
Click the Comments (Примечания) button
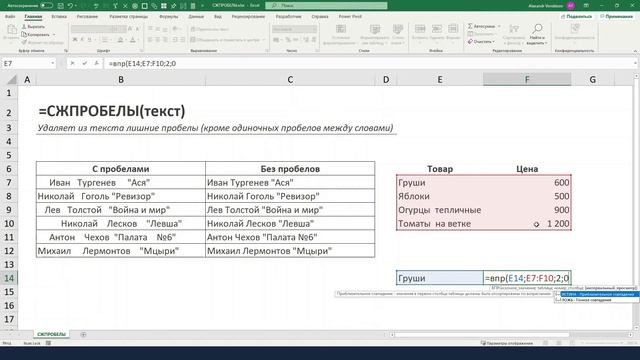click(616, 17)
